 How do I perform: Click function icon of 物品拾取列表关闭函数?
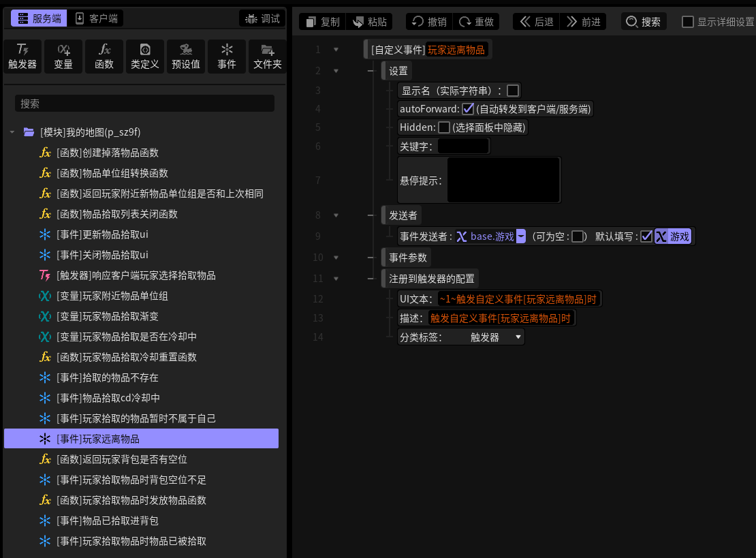coord(45,214)
